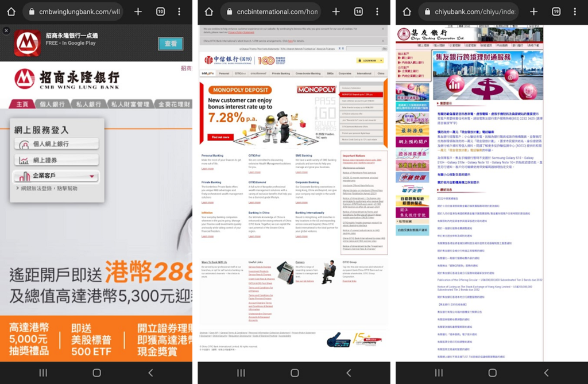Open the three-dot menu in cmbwinglungbank browser
Image resolution: width=588 pixels, height=384 pixels.
[x=179, y=11]
